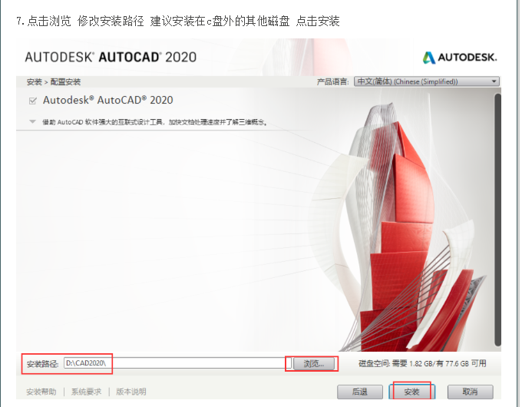This screenshot has height=407, width=532.
Task: Click the Autodesk logo at top right
Action: tap(460, 58)
